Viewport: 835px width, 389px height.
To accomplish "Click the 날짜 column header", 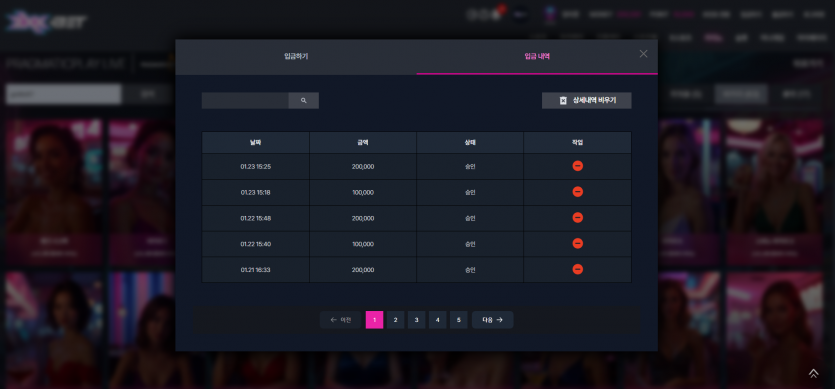I will tap(256, 143).
